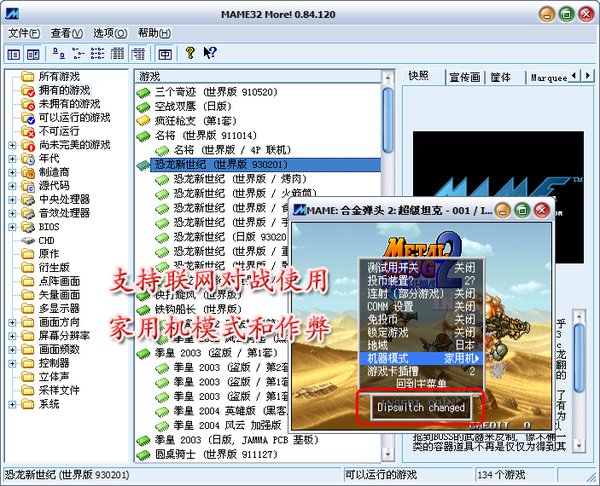
Task: Select the 可以运行的游戏 folder
Action: (74, 117)
